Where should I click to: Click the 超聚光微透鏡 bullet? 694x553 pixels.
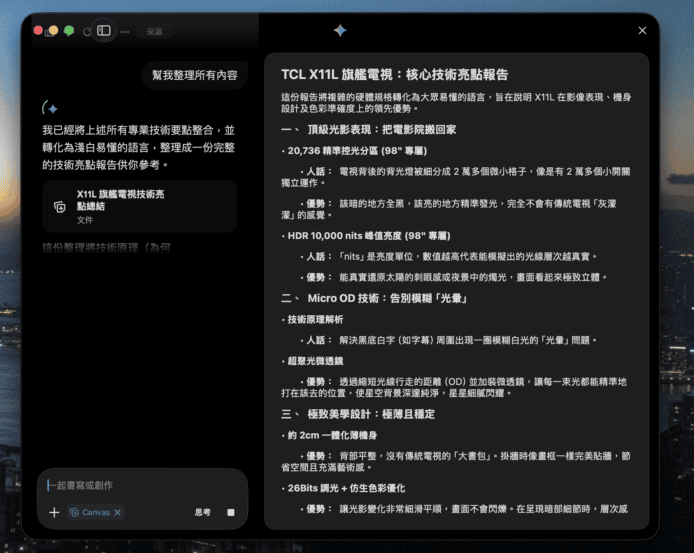(x=312, y=361)
